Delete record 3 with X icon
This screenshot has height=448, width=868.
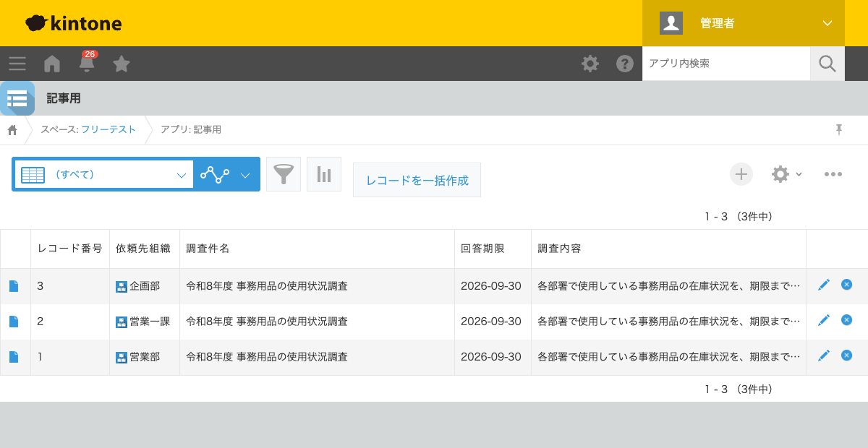pos(847,285)
